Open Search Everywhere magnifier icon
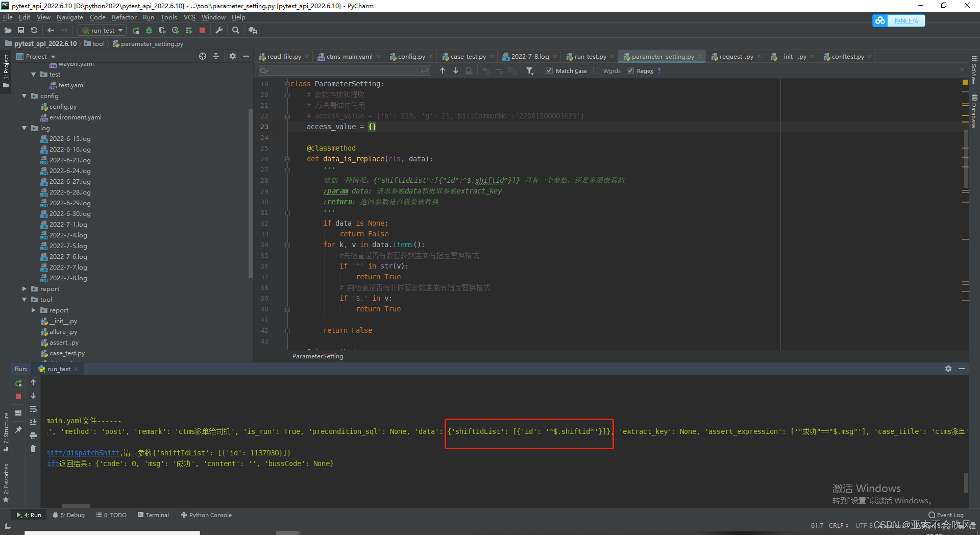The height and width of the screenshot is (535, 980). point(236,31)
